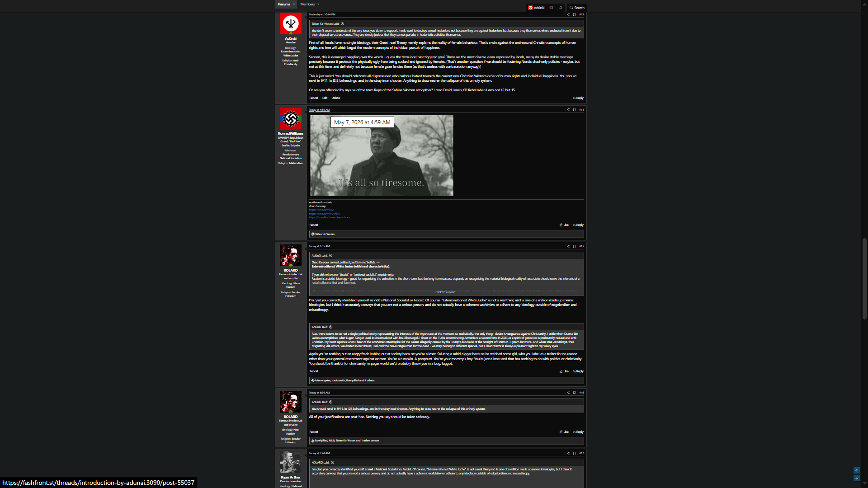Reply to post #14

pyautogui.click(x=578, y=225)
